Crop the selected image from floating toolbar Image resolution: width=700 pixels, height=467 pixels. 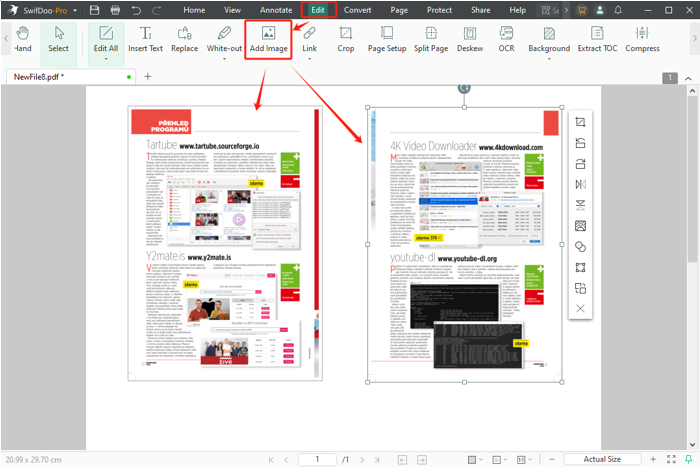pos(580,122)
